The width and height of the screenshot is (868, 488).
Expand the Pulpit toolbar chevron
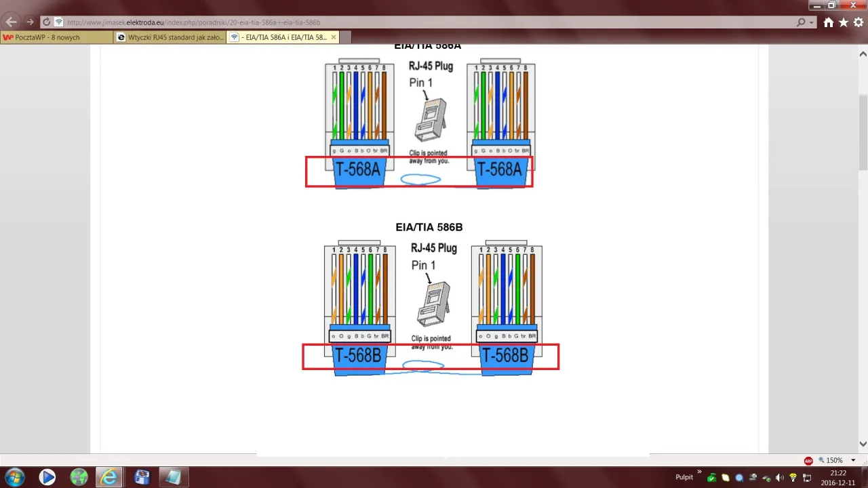coord(699,472)
